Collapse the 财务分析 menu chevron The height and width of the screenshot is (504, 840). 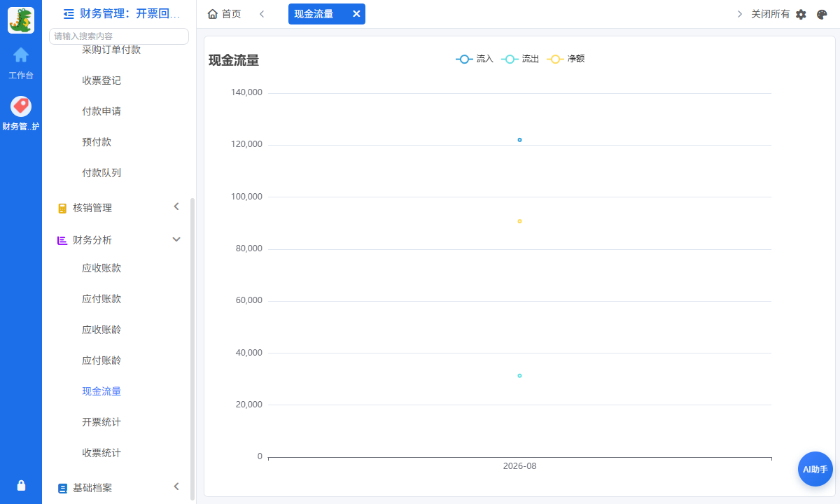click(x=176, y=239)
